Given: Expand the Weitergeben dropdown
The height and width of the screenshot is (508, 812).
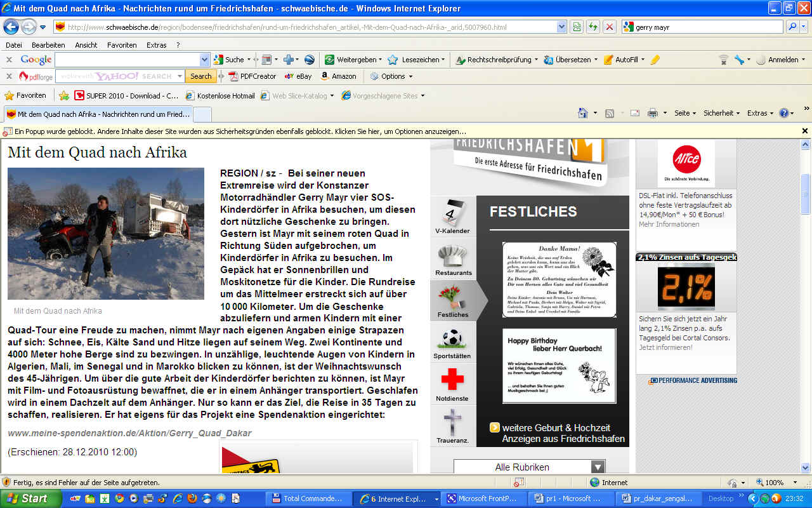Looking at the screenshot, I should [x=380, y=60].
